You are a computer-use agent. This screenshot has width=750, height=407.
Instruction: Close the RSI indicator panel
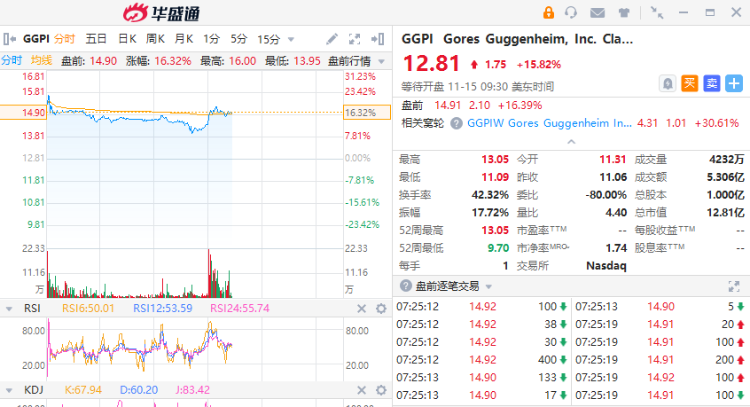coord(362,309)
